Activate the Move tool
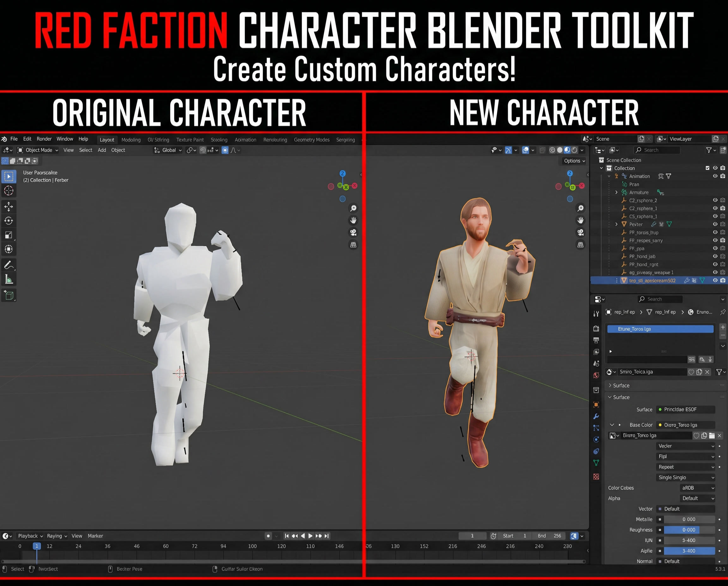728x586 pixels. tap(9, 206)
